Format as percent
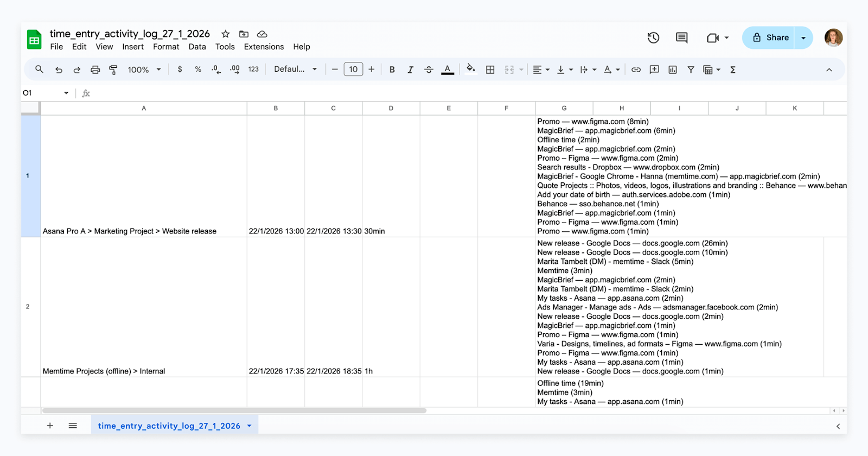Screen dimensions: 868x456 pos(198,69)
